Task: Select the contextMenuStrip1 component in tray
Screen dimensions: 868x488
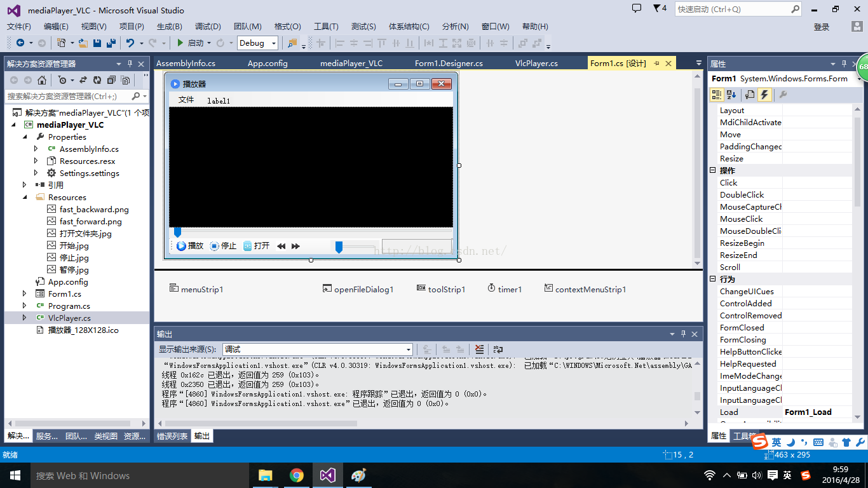Action: click(585, 289)
